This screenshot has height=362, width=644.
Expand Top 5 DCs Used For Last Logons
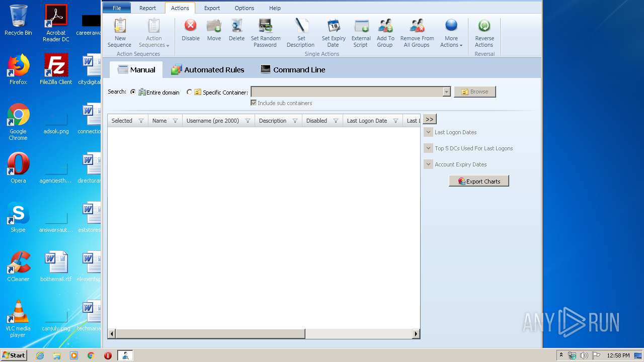click(x=429, y=148)
